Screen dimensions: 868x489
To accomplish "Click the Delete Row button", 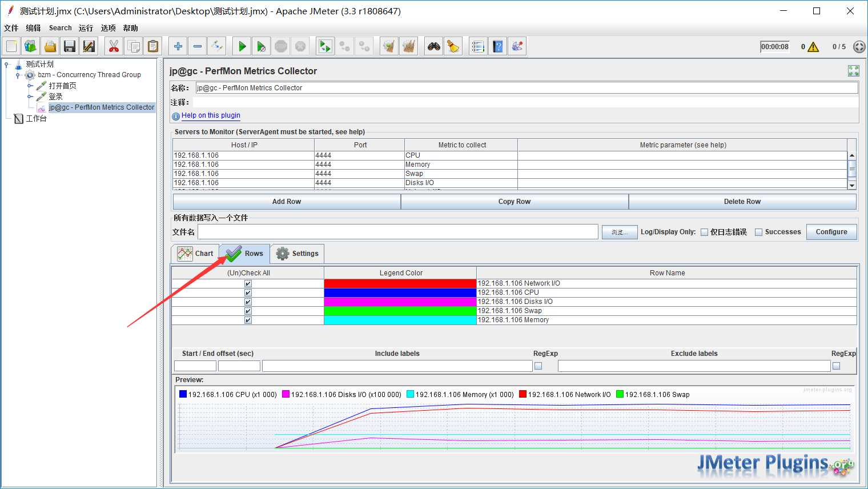I will pos(742,202).
